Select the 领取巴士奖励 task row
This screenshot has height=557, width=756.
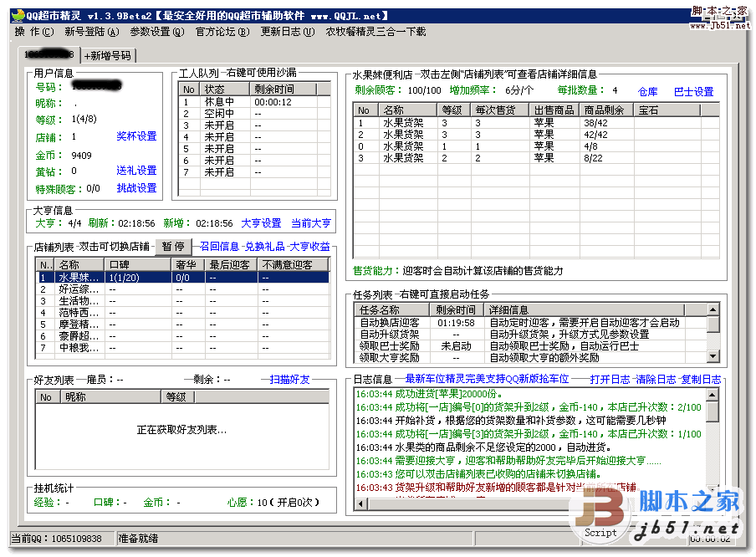point(531,346)
